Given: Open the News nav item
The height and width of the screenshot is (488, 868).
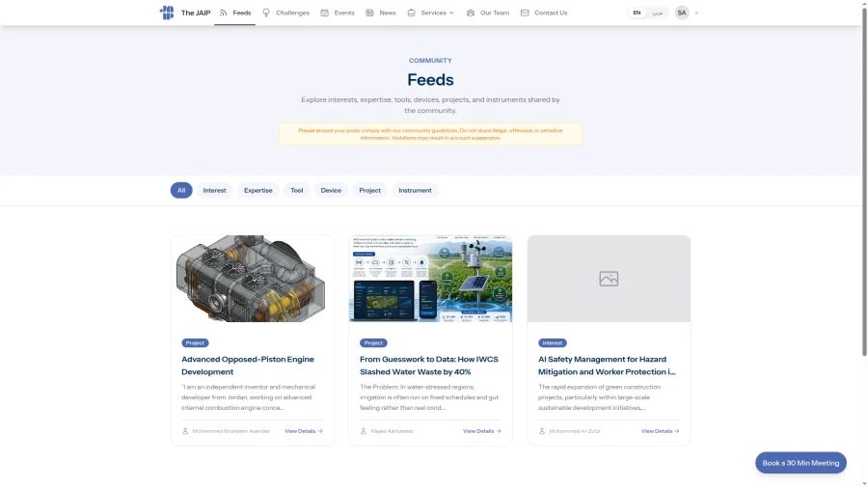Looking at the screenshot, I should click(381, 13).
